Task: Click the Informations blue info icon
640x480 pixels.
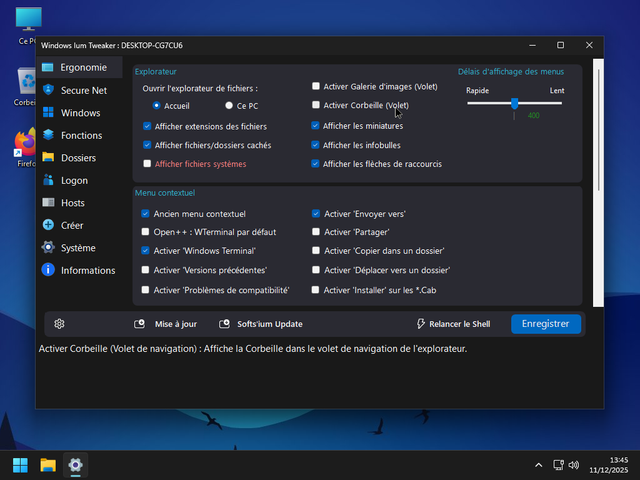Action: [48, 270]
